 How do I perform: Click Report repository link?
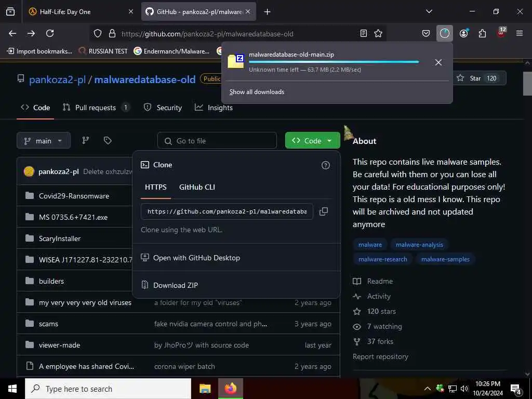click(380, 356)
